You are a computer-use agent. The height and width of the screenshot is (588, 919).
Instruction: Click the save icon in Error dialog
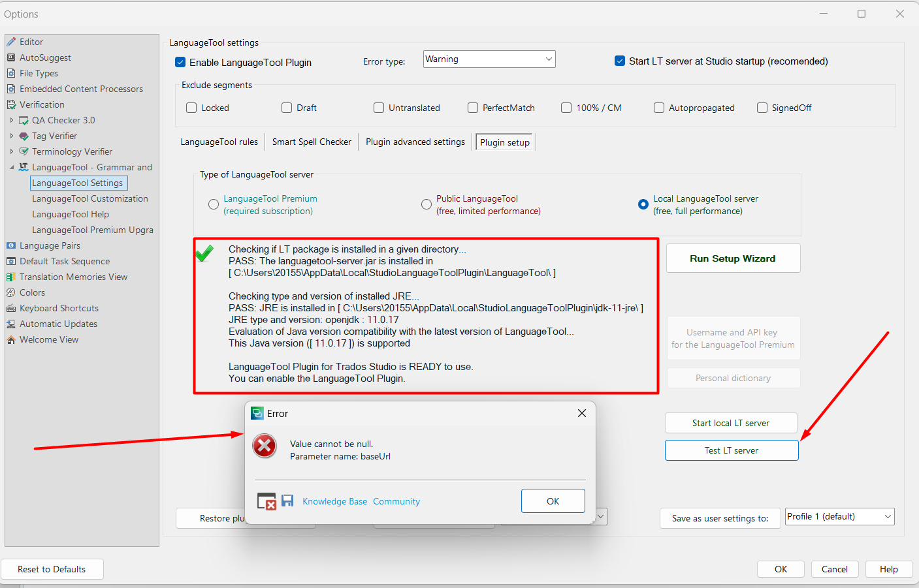[287, 501]
